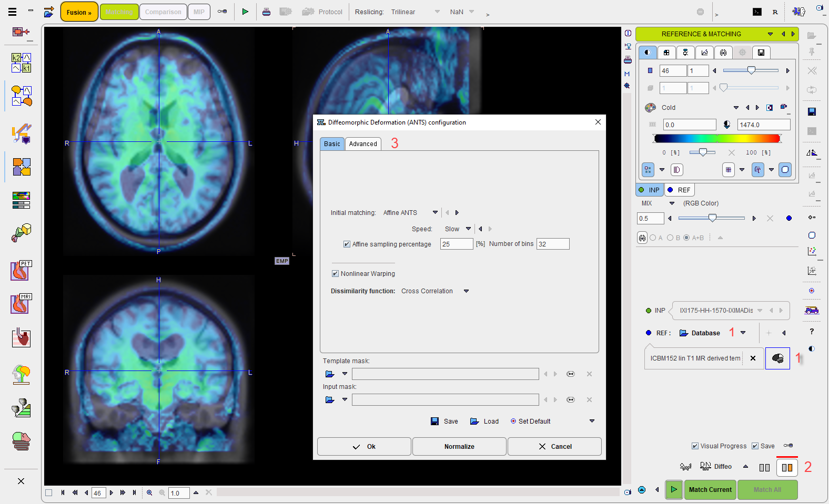Click the Cold color bar gradient
This screenshot has width=829, height=504.
(717, 138)
